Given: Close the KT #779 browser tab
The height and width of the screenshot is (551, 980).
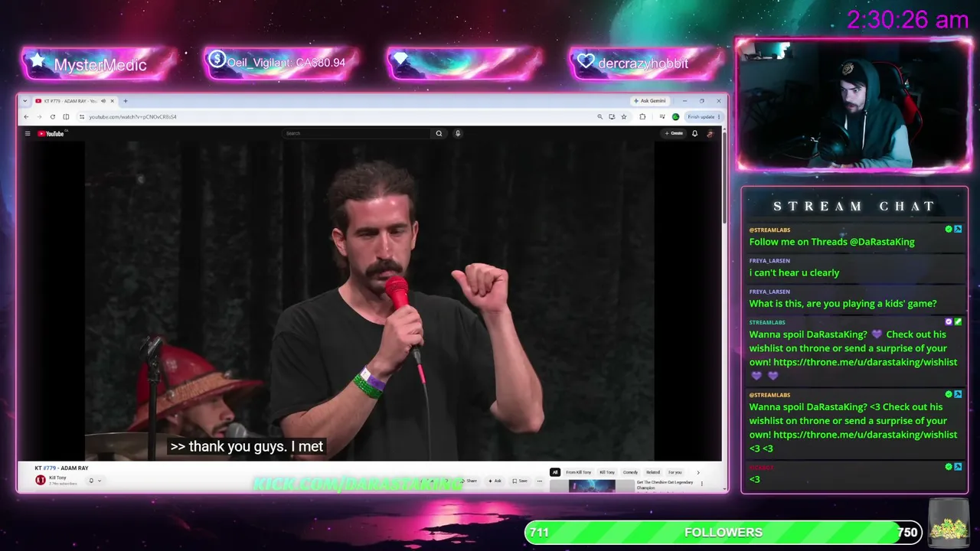Looking at the screenshot, I should coord(113,101).
